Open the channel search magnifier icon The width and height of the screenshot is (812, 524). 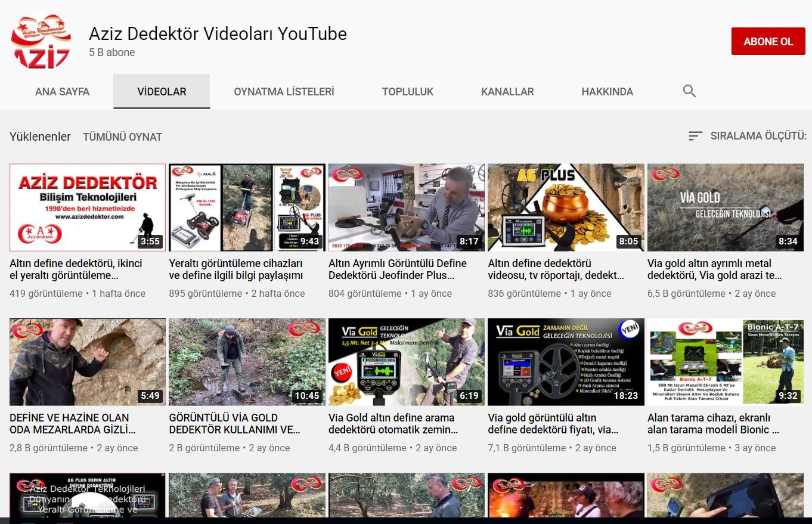tap(689, 91)
